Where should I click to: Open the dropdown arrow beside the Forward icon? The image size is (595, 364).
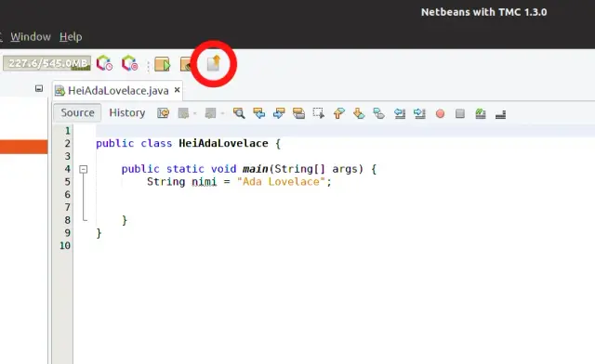click(x=222, y=113)
